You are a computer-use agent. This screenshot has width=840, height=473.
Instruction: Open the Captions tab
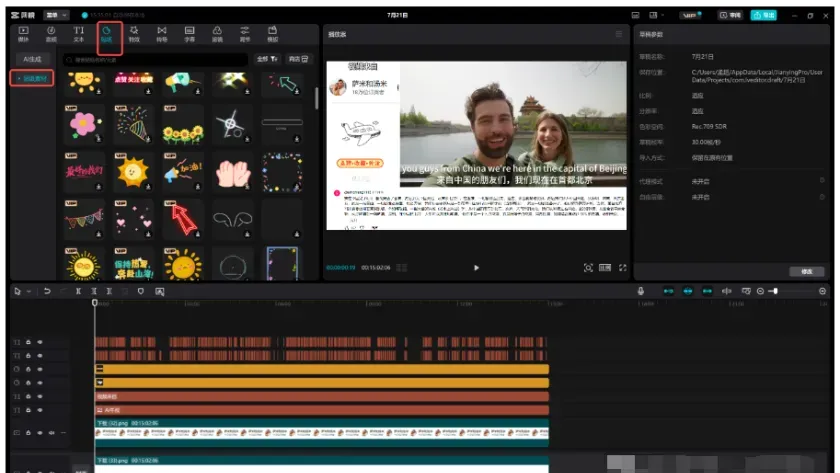(x=190, y=34)
